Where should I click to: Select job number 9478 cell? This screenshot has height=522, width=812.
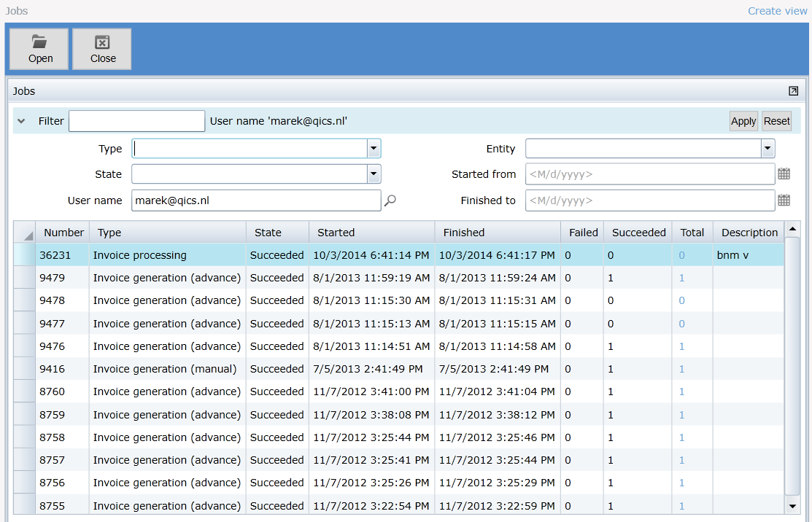(x=63, y=300)
